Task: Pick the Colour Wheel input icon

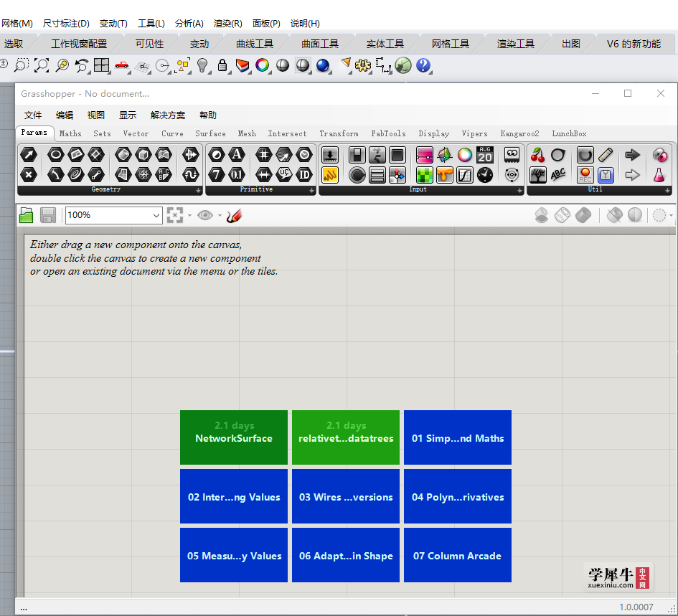Action: [x=465, y=155]
